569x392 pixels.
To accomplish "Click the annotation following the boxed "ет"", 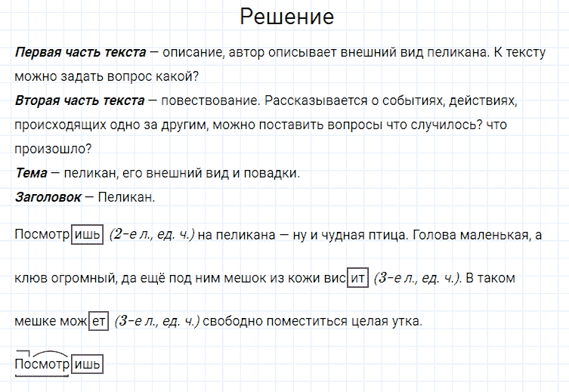I will (x=157, y=321).
